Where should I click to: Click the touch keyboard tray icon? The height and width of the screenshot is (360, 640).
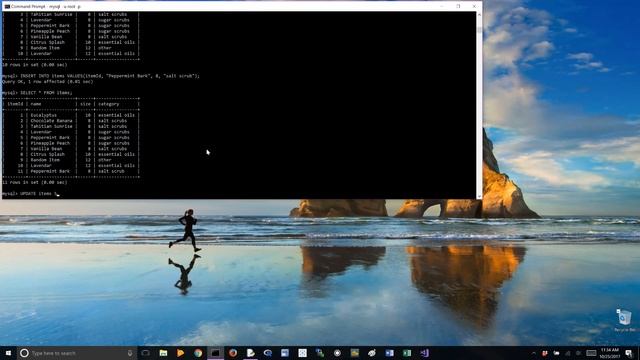click(x=591, y=353)
